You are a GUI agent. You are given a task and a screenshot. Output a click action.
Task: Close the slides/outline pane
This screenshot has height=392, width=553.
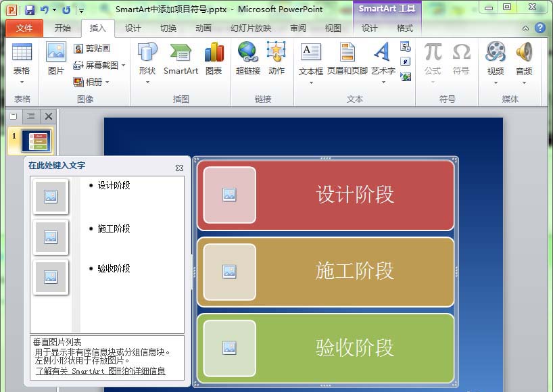tap(49, 116)
